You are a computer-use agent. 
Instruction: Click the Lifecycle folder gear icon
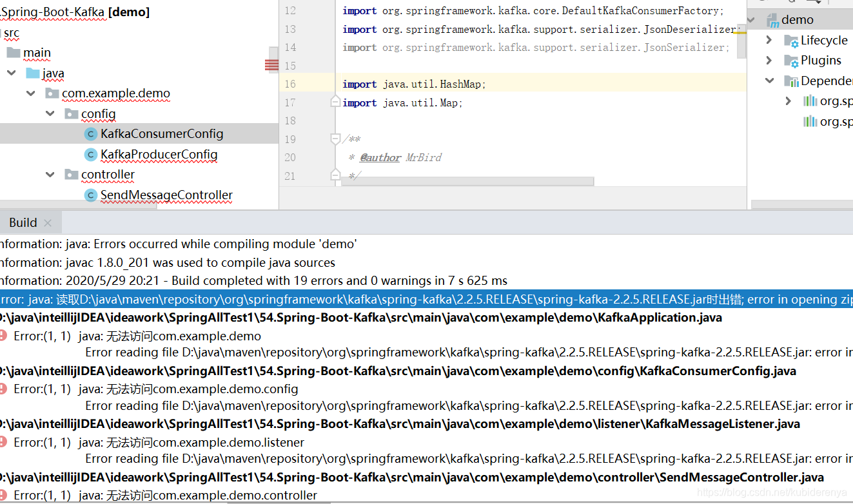pyautogui.click(x=791, y=41)
